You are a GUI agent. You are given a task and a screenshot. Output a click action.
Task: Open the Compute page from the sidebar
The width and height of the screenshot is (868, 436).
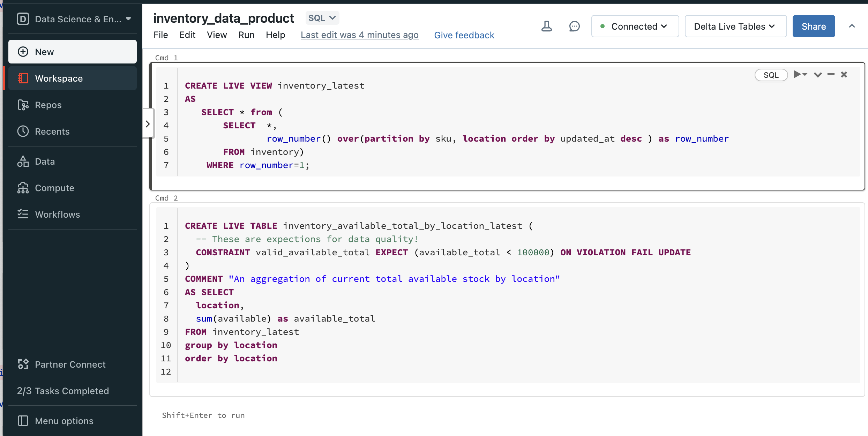(54, 188)
